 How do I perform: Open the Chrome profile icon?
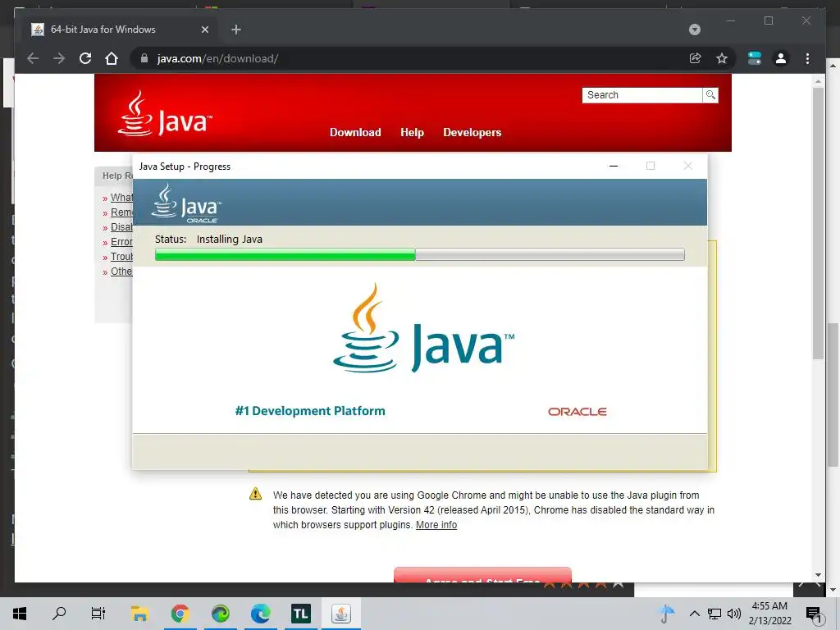tap(781, 58)
